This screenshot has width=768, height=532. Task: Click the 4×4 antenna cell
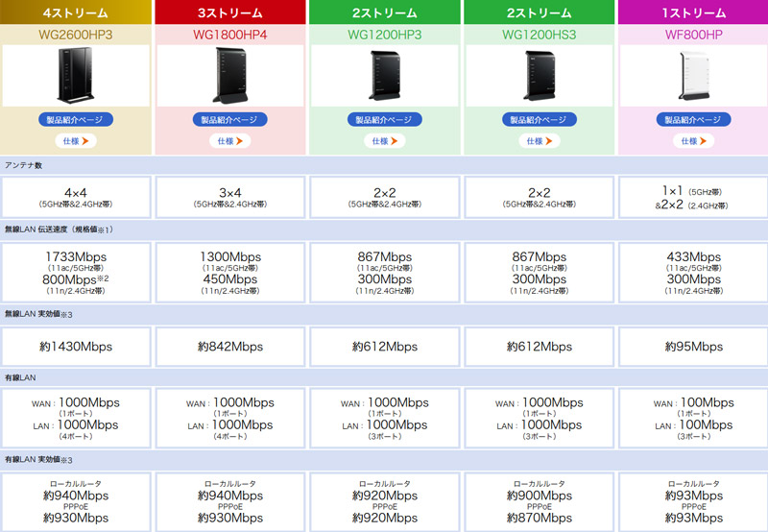76,197
